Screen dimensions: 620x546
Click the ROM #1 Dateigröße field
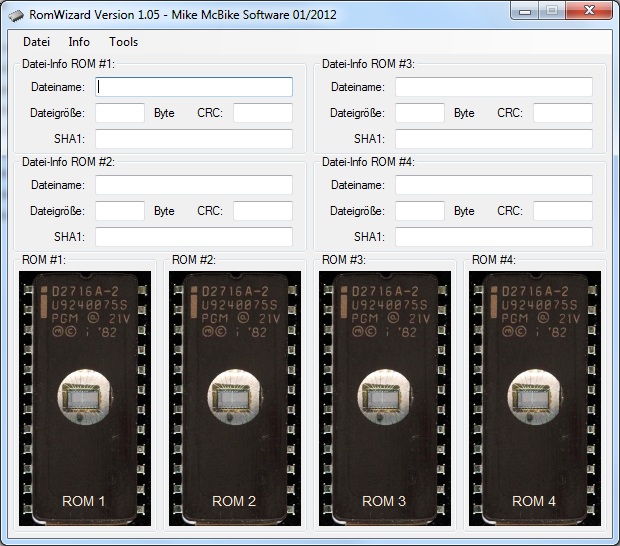click(120, 113)
